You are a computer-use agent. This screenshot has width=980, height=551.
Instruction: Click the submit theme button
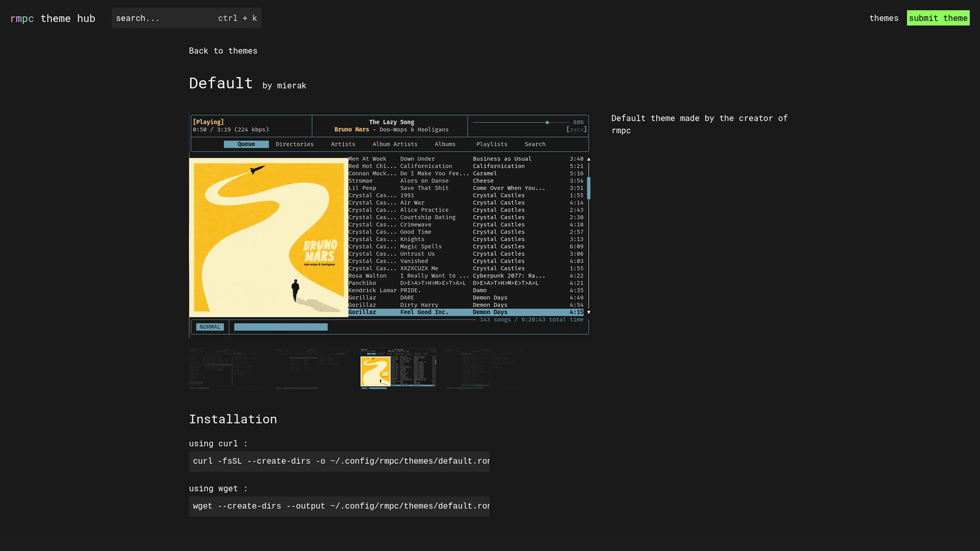pyautogui.click(x=938, y=18)
